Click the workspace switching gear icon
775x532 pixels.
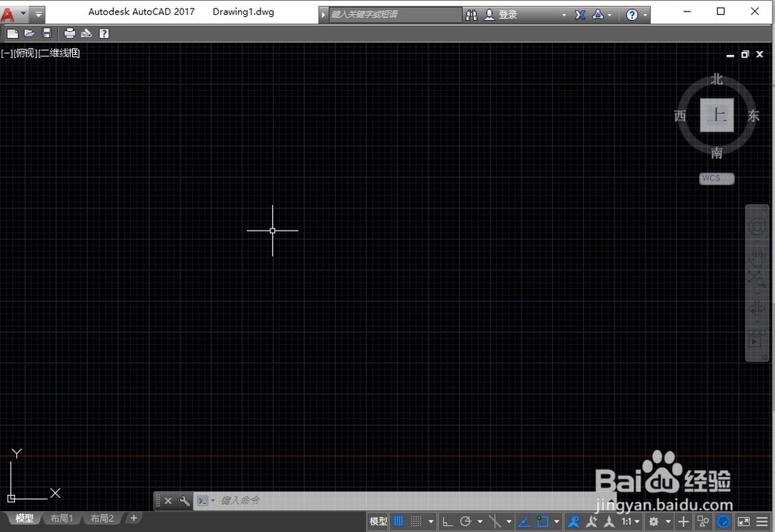coord(654,521)
